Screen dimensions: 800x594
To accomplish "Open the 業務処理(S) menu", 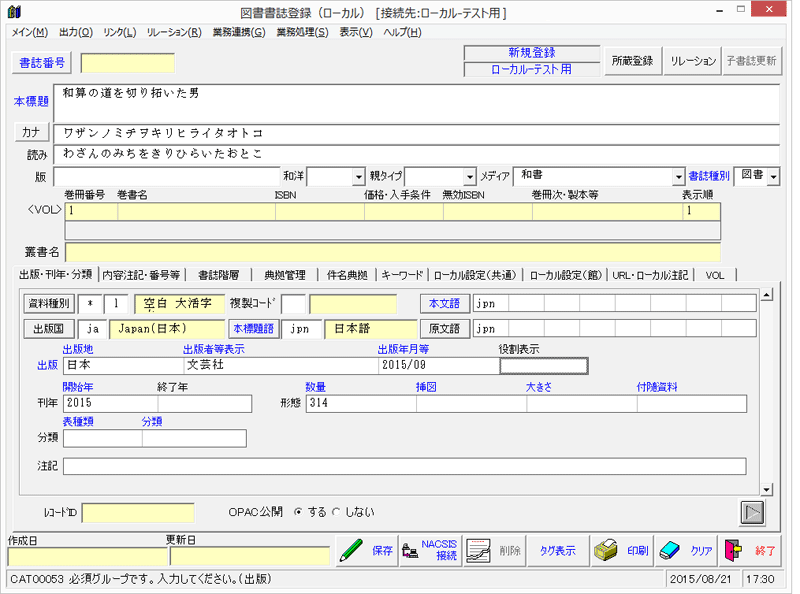I will click(x=302, y=32).
